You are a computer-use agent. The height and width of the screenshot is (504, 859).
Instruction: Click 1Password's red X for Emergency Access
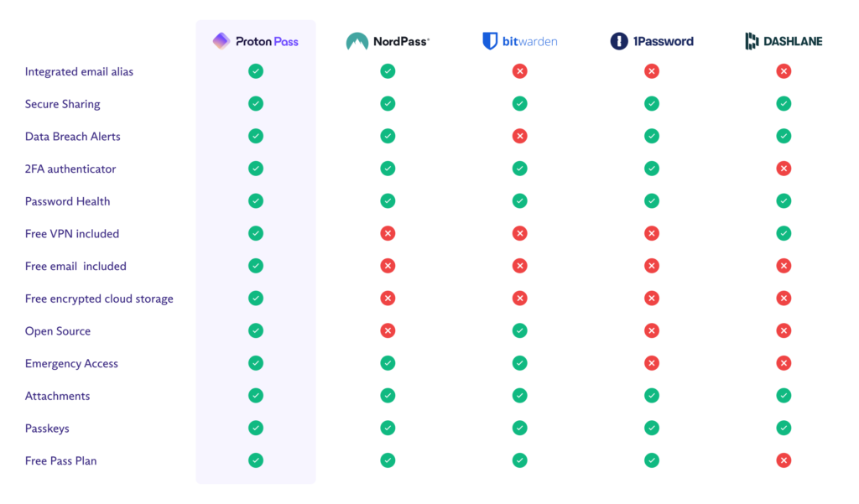click(652, 363)
